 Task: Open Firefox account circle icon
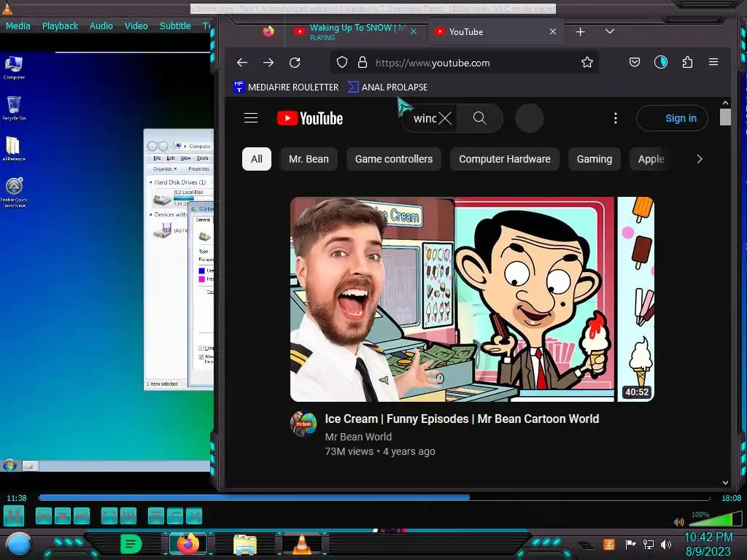661,62
